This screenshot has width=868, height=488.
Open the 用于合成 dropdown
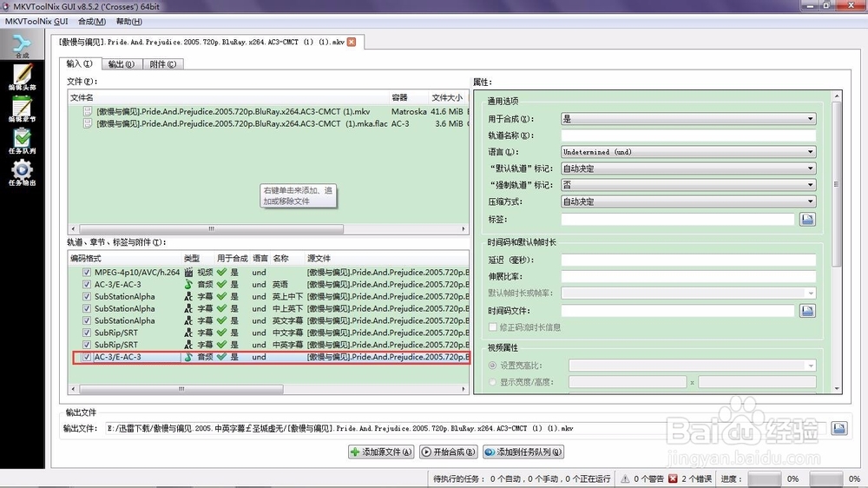[x=688, y=119]
